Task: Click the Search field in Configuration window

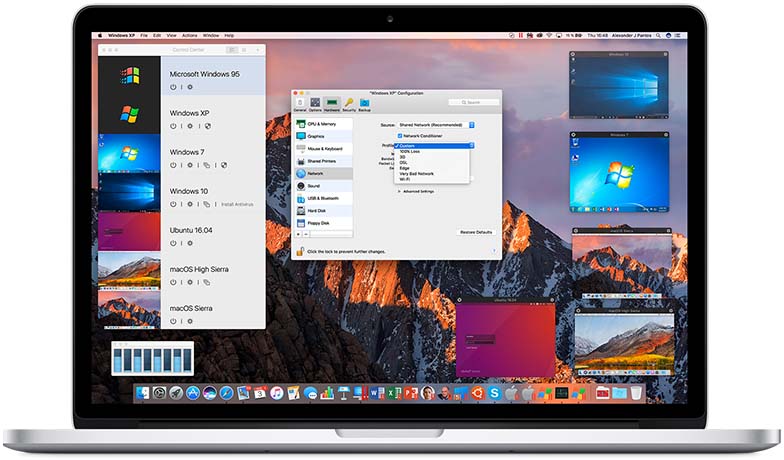Action: 474,102
